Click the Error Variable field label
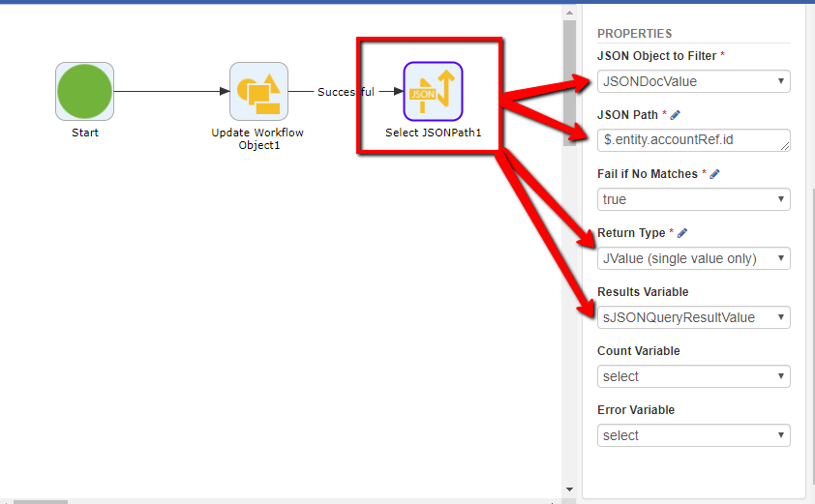The height and width of the screenshot is (504, 815). (x=636, y=410)
